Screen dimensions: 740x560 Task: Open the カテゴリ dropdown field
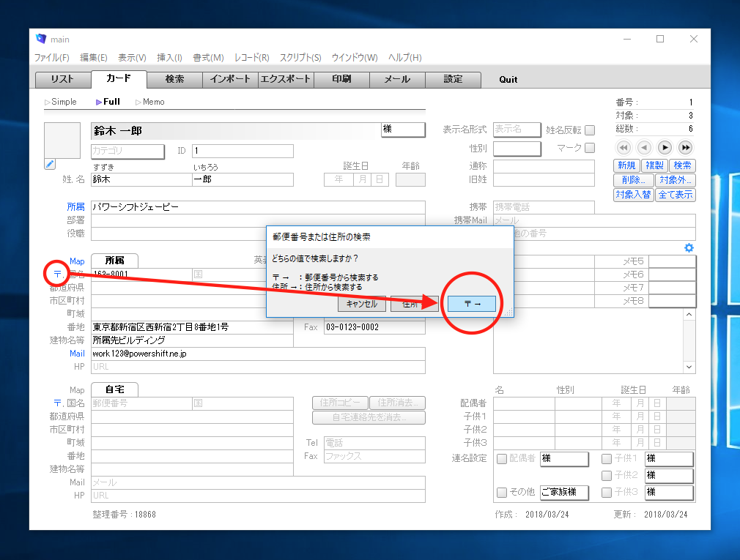point(127,152)
